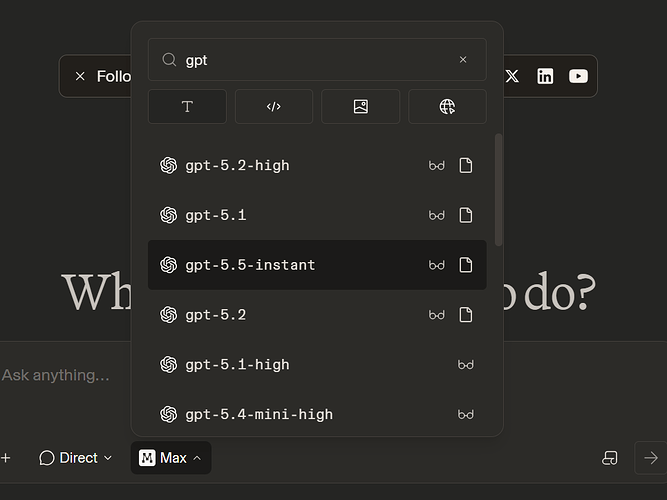This screenshot has width=667, height=500.
Task: Click document icon on gpt-5.2-high row
Action: coord(466,166)
